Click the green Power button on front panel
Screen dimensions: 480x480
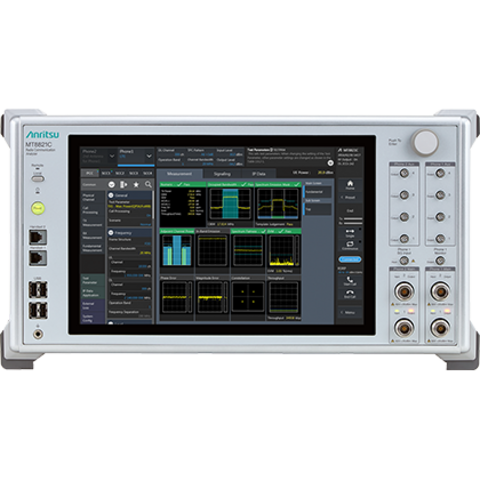38,208
